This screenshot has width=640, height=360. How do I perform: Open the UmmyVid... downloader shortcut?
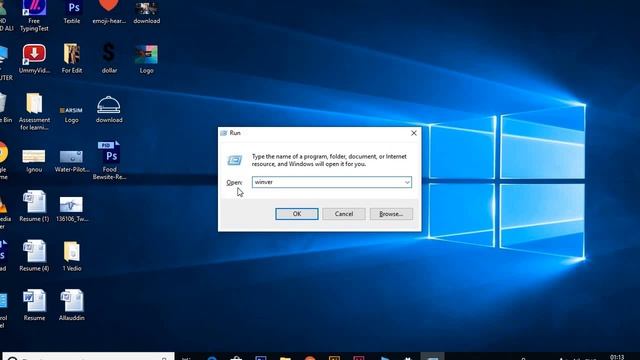coord(34,58)
